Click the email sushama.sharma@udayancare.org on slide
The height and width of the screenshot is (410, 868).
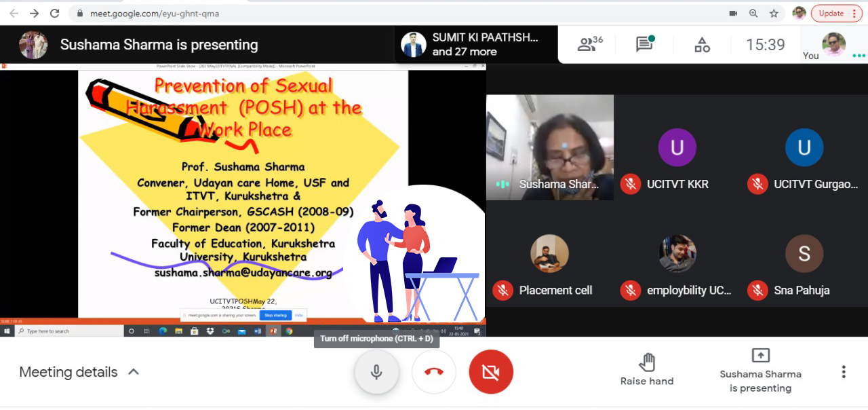tap(243, 274)
